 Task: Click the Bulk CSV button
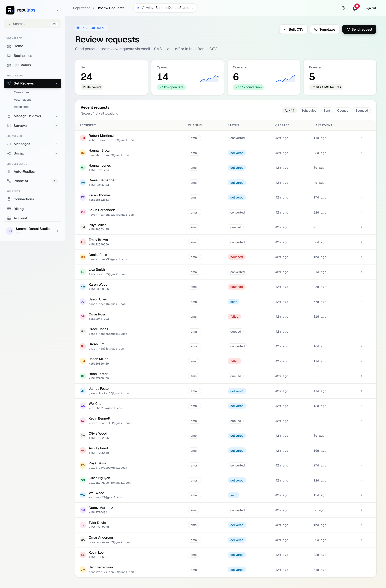[293, 29]
